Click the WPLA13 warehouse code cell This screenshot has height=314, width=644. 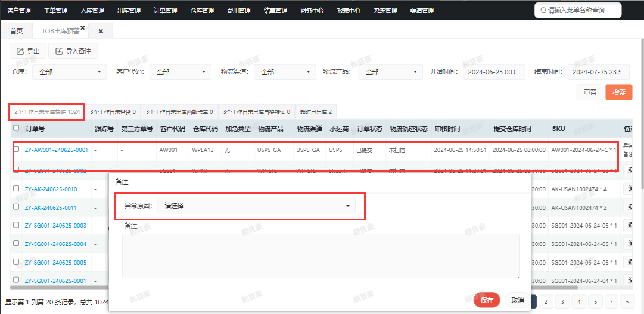click(x=203, y=150)
